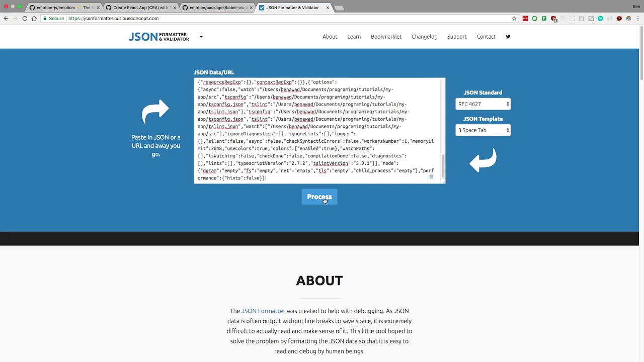Click the 'ABOUT' section heading
This screenshot has height=362, width=644.
point(319,281)
